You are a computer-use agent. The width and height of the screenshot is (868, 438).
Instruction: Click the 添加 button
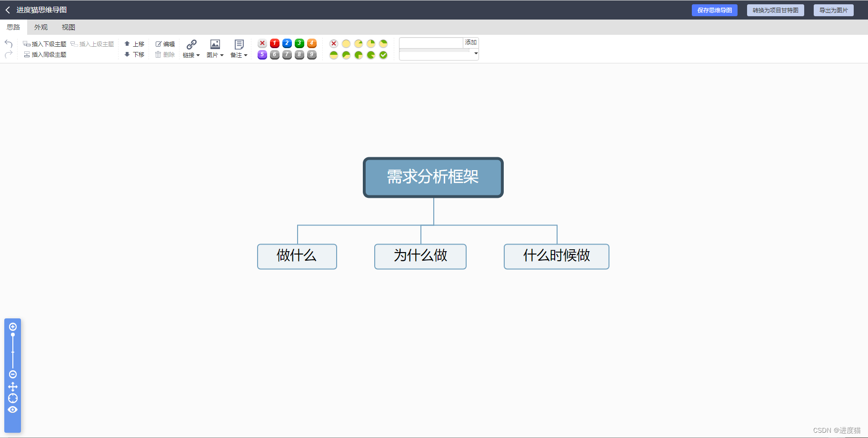click(471, 43)
